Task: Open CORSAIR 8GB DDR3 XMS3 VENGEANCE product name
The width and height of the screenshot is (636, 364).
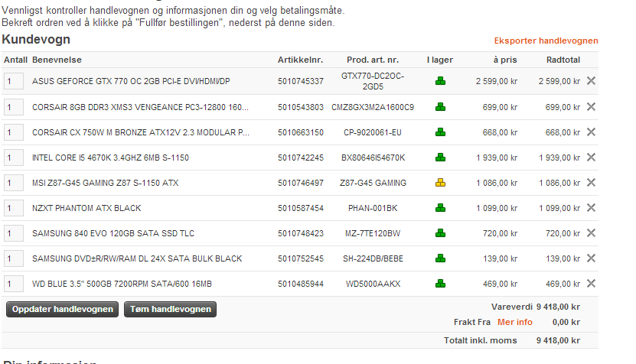Action: tap(140, 107)
